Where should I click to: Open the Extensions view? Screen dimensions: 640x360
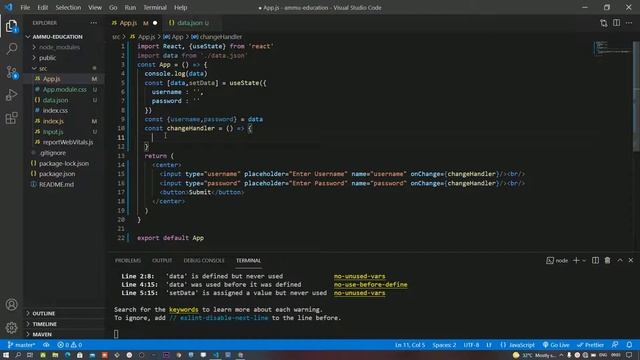click(11, 118)
